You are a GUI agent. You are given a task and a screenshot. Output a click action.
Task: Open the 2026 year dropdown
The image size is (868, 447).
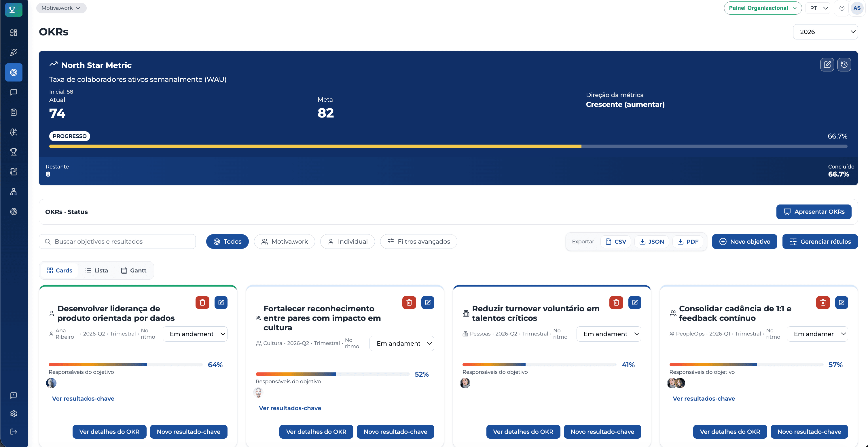[826, 32]
